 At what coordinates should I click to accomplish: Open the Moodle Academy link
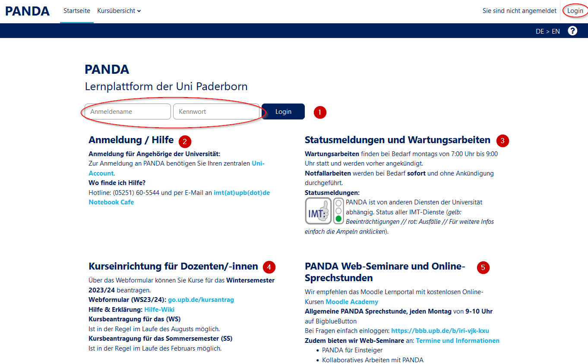click(x=352, y=302)
